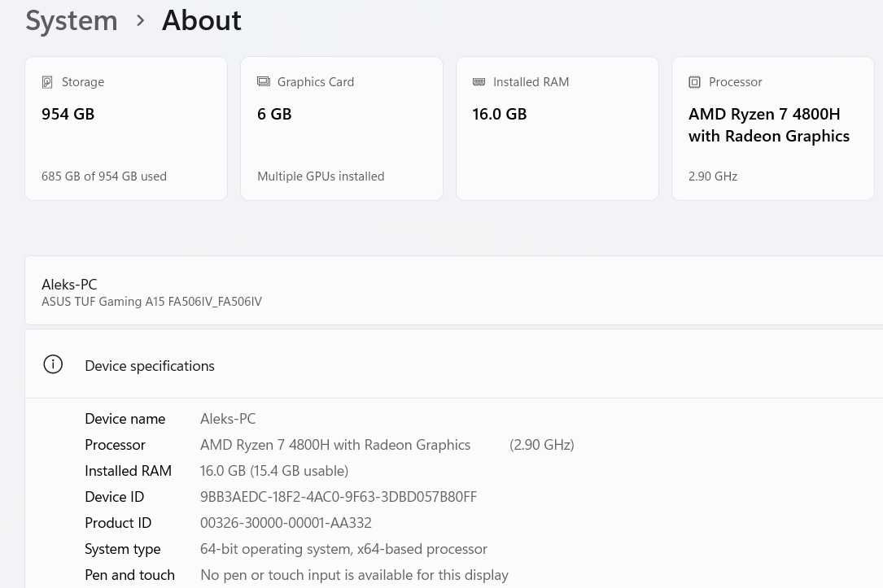This screenshot has width=883, height=588.
Task: Click the 'Product ID' label
Action: [118, 523]
